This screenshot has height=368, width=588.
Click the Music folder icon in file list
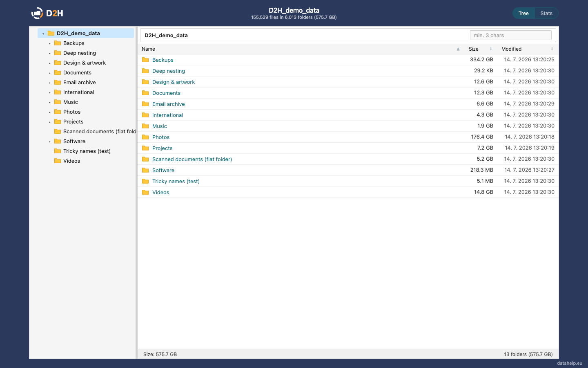[145, 126]
